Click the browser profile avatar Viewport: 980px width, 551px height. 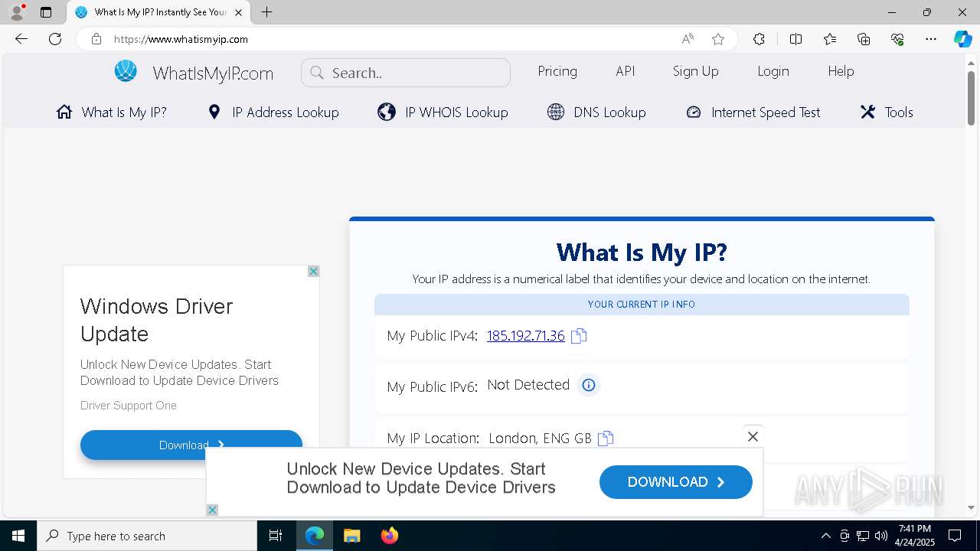point(16,12)
